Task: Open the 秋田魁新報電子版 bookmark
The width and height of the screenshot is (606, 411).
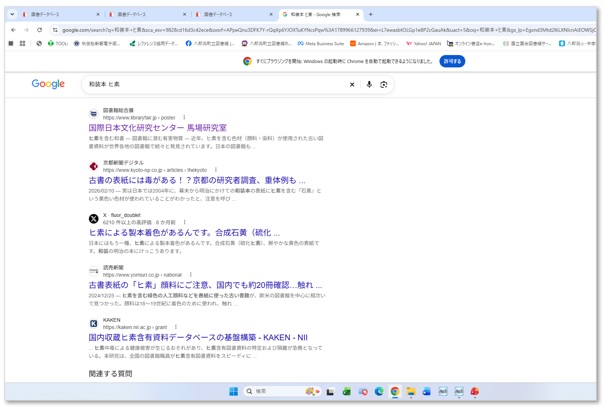Action: coord(97,44)
